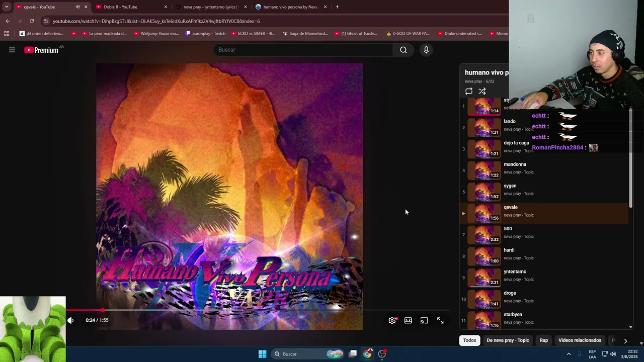Open humano vivo persona playlist title
The width and height of the screenshot is (644, 362).
coord(487,72)
